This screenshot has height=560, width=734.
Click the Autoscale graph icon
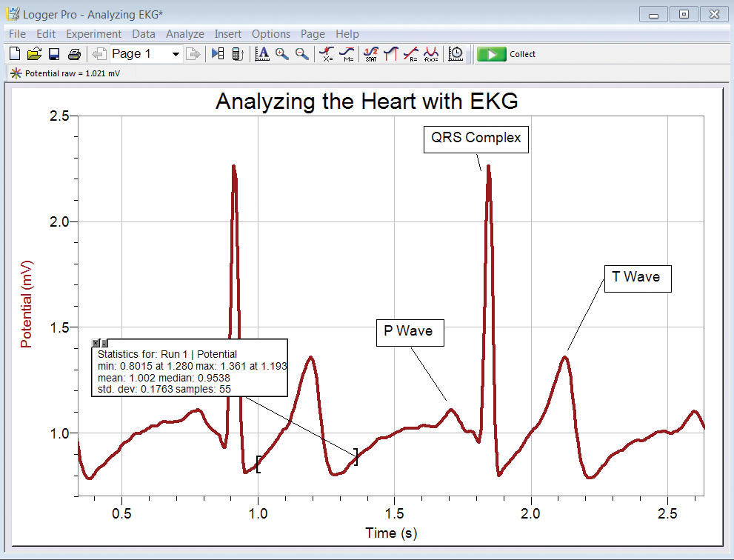click(x=261, y=54)
